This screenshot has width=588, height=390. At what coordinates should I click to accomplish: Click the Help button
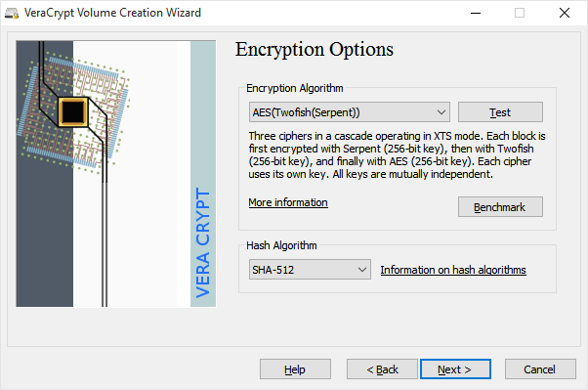click(295, 369)
